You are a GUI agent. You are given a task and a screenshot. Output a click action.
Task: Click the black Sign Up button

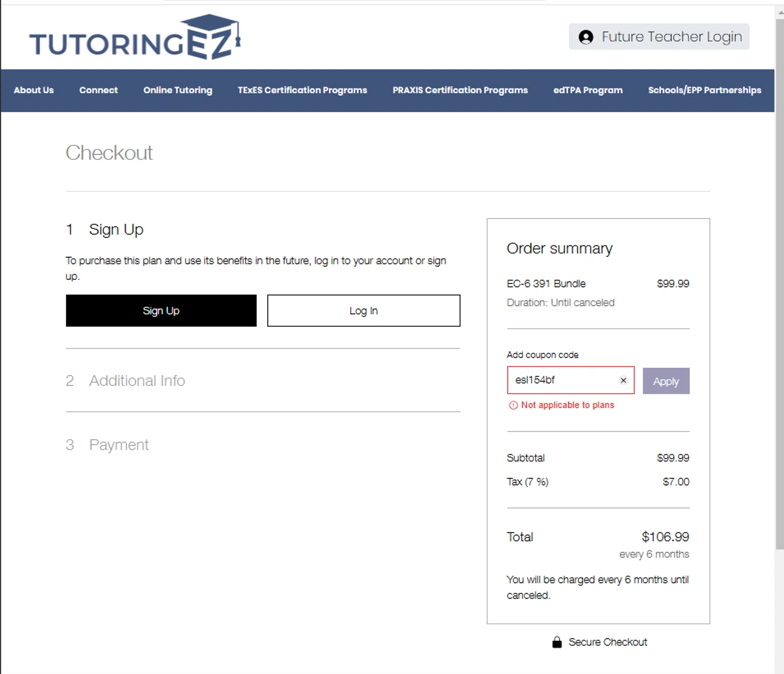[161, 311]
